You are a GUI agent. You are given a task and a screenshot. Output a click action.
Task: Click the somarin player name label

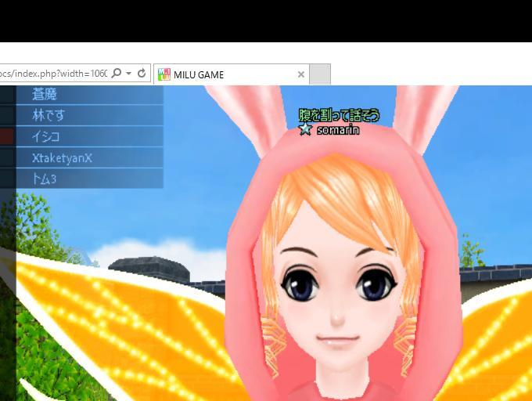[x=338, y=130]
